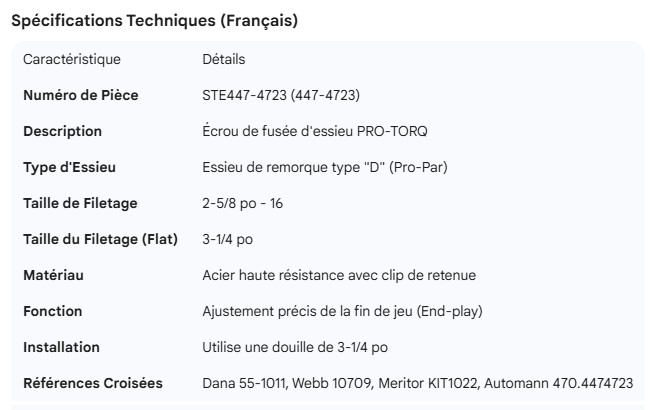Select the Taille de Filetage label

(x=80, y=203)
